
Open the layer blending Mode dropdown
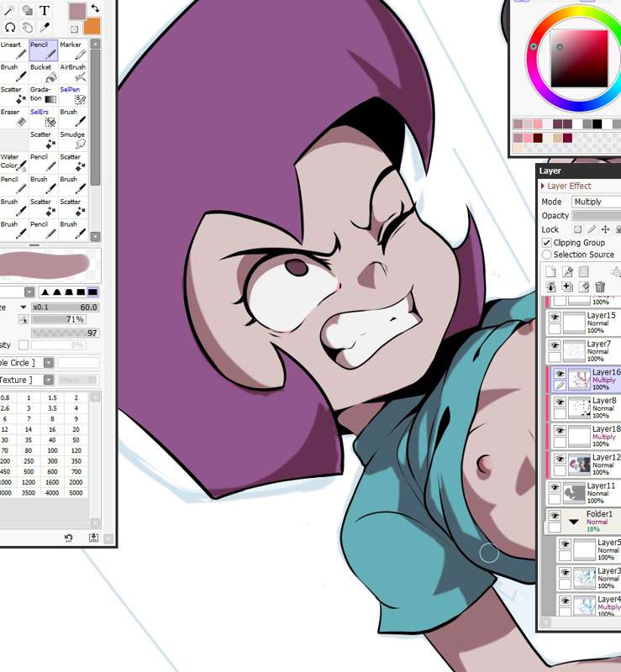(597, 202)
